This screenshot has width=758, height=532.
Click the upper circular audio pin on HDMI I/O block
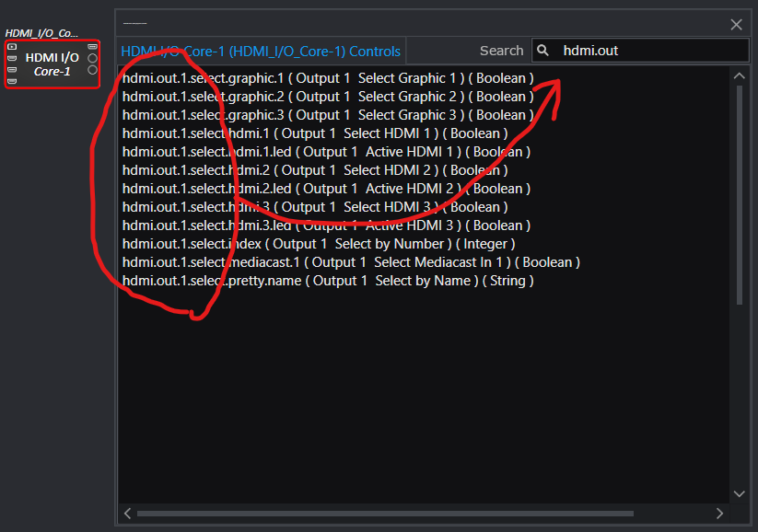pyautogui.click(x=92, y=58)
